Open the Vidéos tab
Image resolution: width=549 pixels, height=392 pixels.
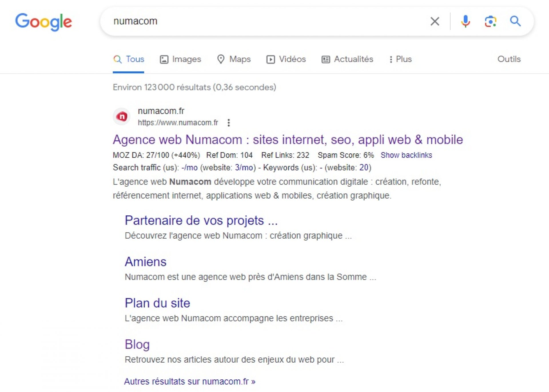click(x=286, y=59)
